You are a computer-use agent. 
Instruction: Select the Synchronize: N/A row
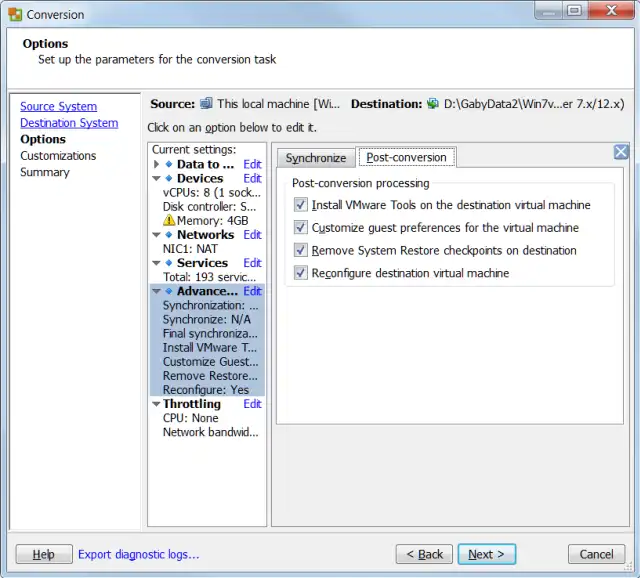click(207, 319)
